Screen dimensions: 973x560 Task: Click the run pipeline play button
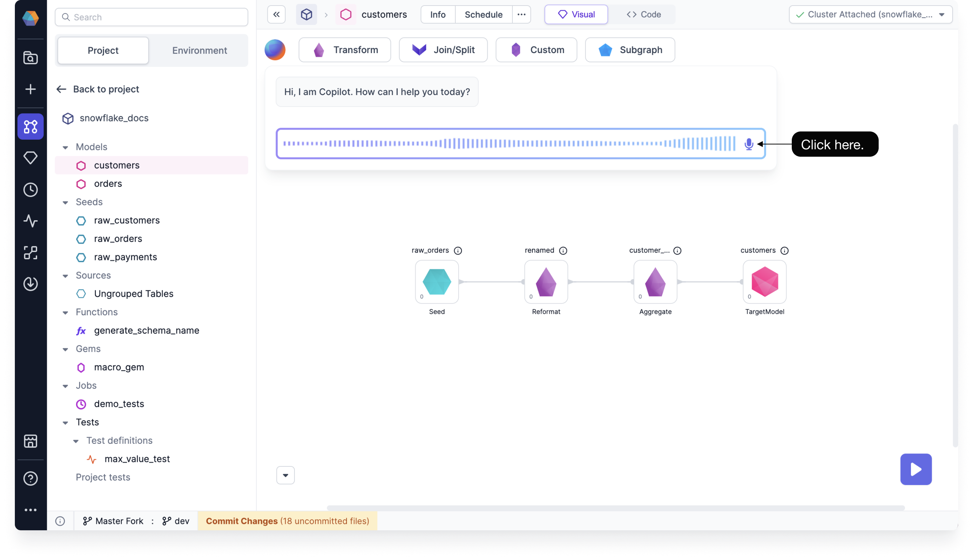(917, 469)
